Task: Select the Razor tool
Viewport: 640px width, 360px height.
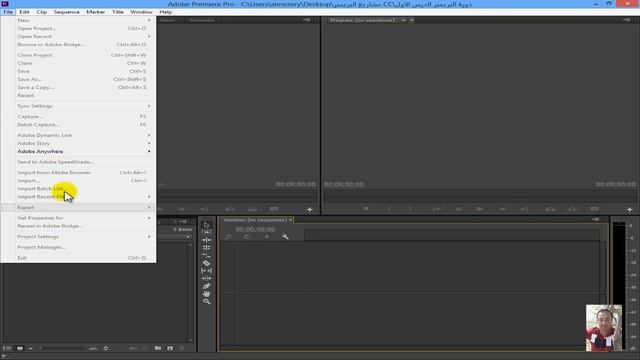Action: coord(207,263)
